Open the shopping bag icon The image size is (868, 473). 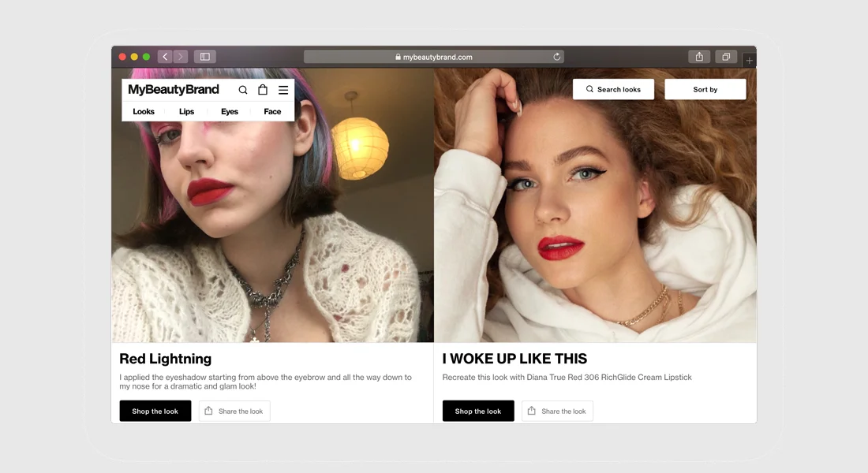pos(263,90)
